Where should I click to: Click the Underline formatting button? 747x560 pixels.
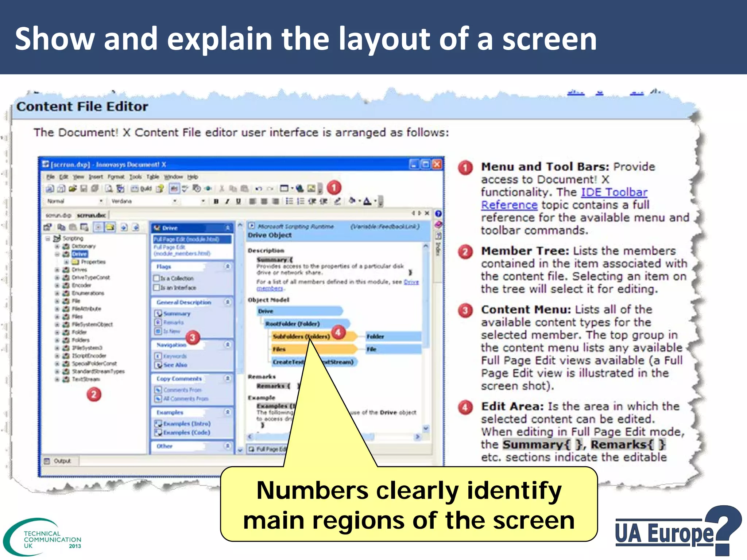tap(238, 201)
